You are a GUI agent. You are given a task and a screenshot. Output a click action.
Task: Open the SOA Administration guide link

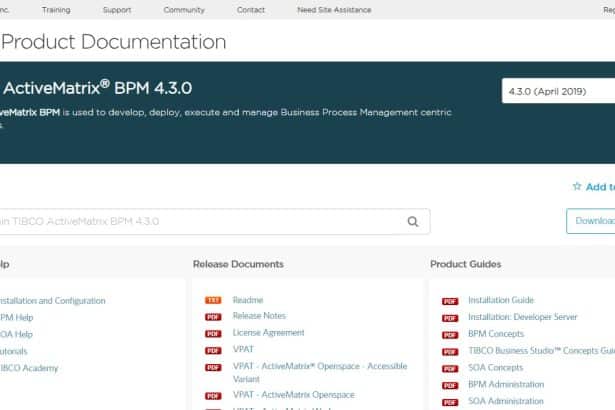[506, 401]
